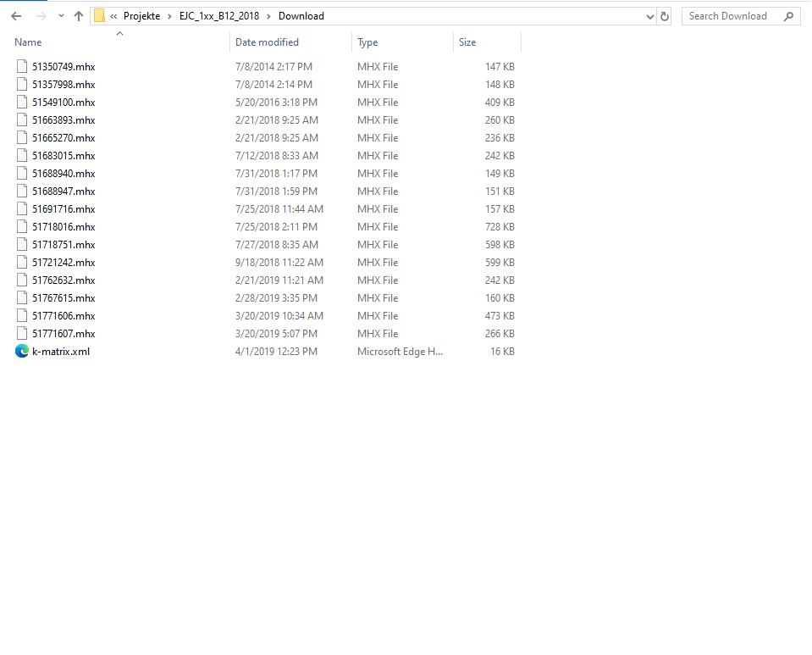812x655 pixels.
Task: Select file name 51688947.mhx
Action: coord(64,192)
